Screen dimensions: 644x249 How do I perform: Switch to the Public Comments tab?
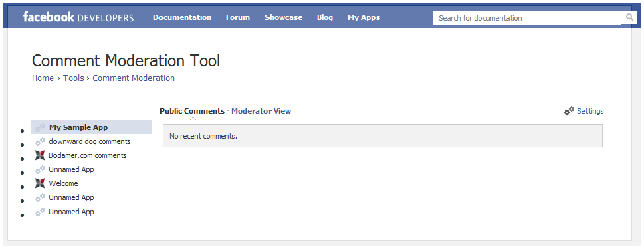click(x=192, y=111)
